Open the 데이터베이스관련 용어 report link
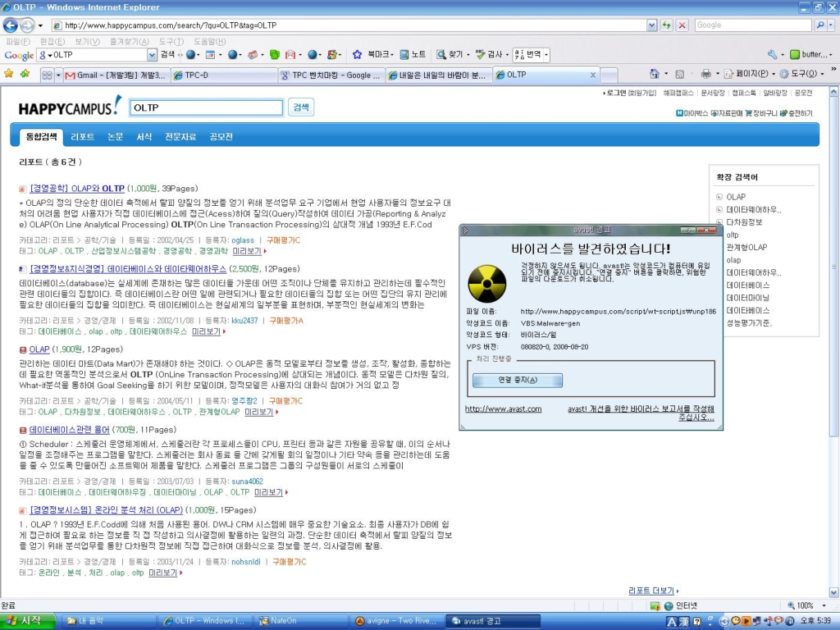This screenshot has width=840, height=630. tap(69, 430)
